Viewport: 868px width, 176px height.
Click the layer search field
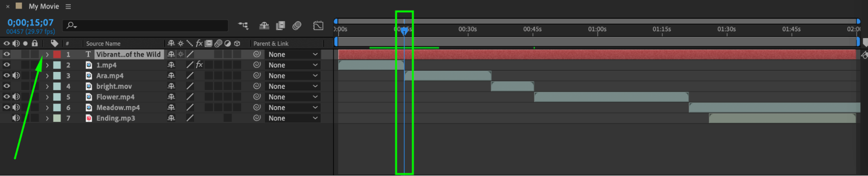coord(145,26)
